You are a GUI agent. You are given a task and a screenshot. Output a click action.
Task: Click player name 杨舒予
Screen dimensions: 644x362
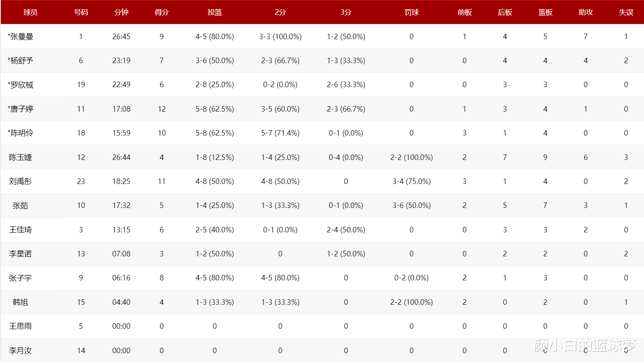21,61
